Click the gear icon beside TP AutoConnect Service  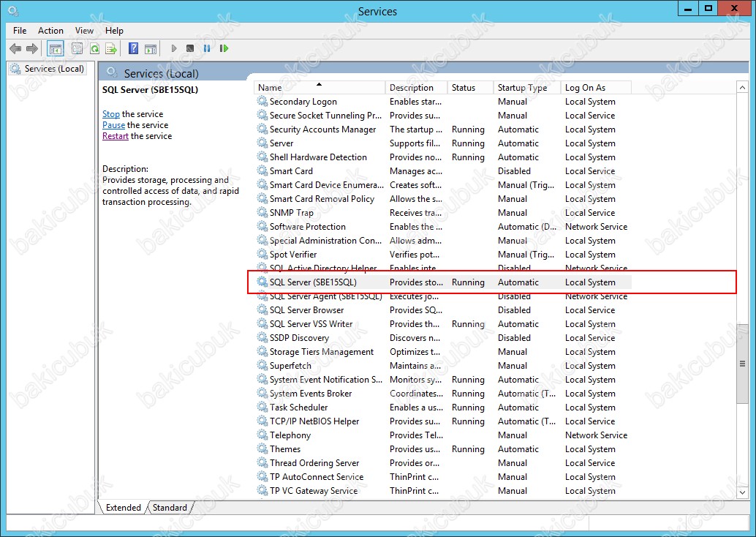tap(262, 477)
